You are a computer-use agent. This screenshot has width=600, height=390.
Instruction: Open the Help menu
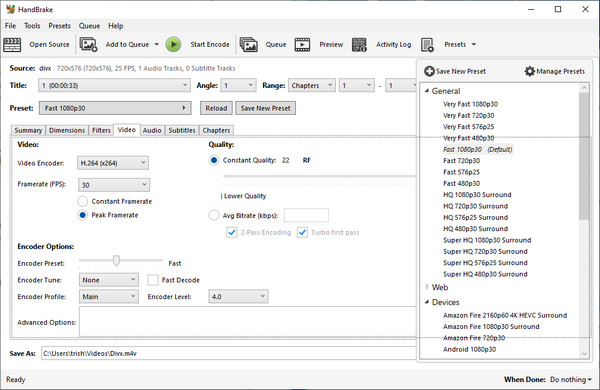pos(116,26)
